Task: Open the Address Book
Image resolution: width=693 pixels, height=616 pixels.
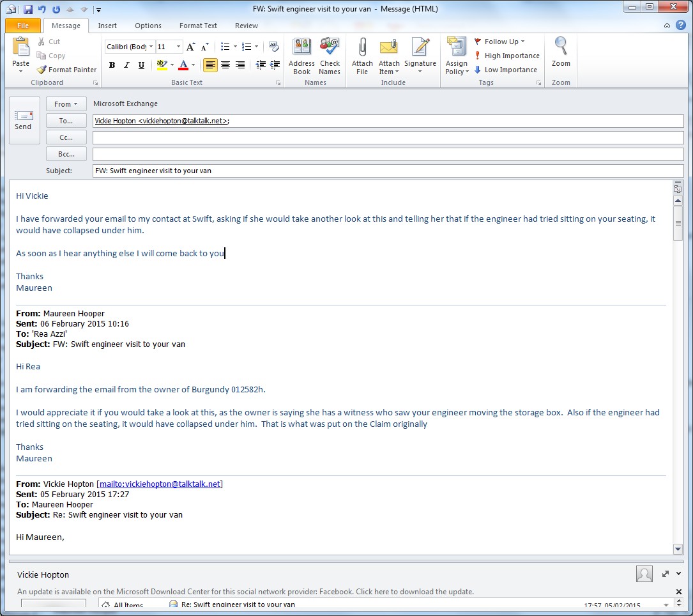Action: click(x=301, y=56)
